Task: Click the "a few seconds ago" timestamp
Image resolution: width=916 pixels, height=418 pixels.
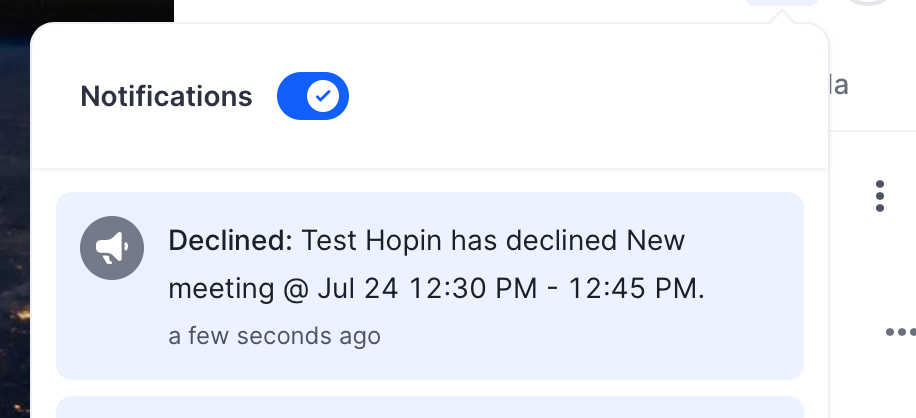Action: coord(275,336)
